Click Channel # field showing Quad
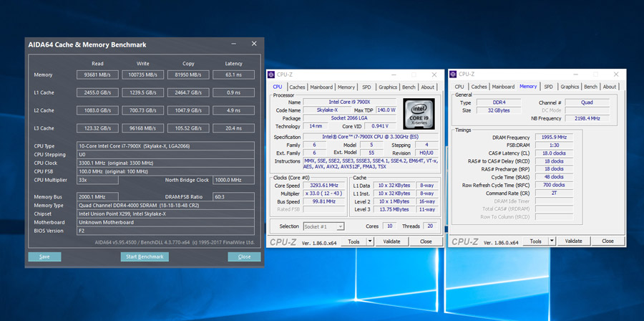The image size is (644, 321). 587,102
